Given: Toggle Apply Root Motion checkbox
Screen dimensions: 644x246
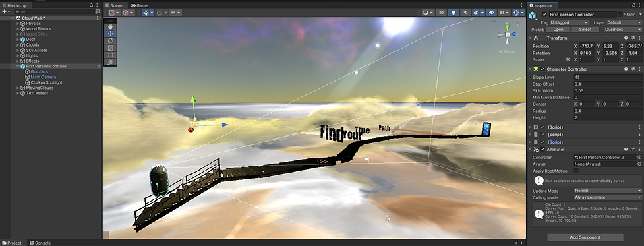Looking at the screenshot, I should pos(576,171).
